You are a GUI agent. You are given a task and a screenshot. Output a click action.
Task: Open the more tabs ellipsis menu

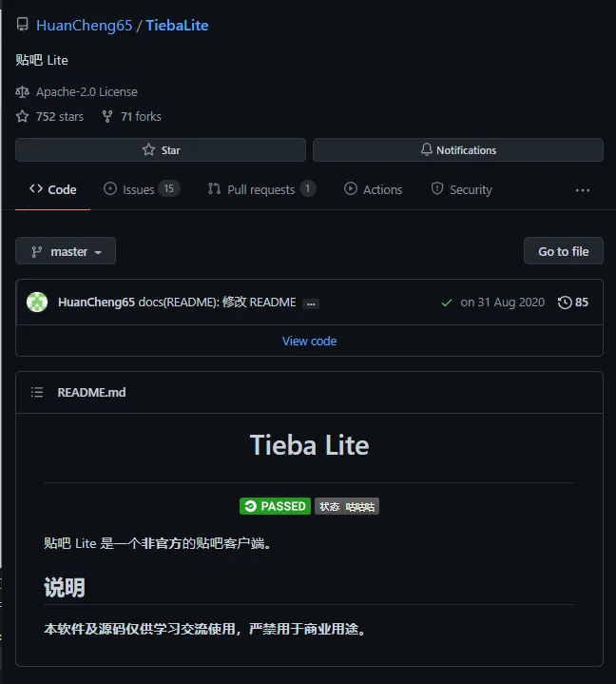[x=583, y=190]
